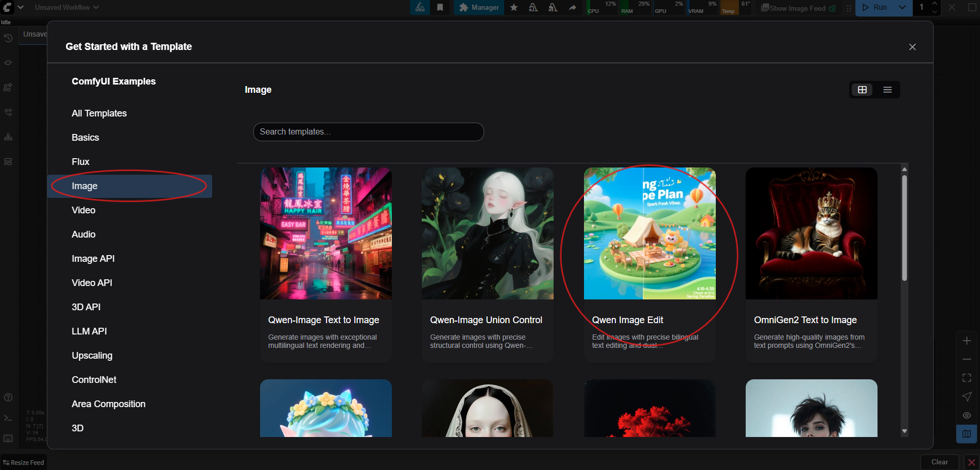Screen dimensions: 980x470
Task: Select Flux category
Action: click(x=130, y=162)
